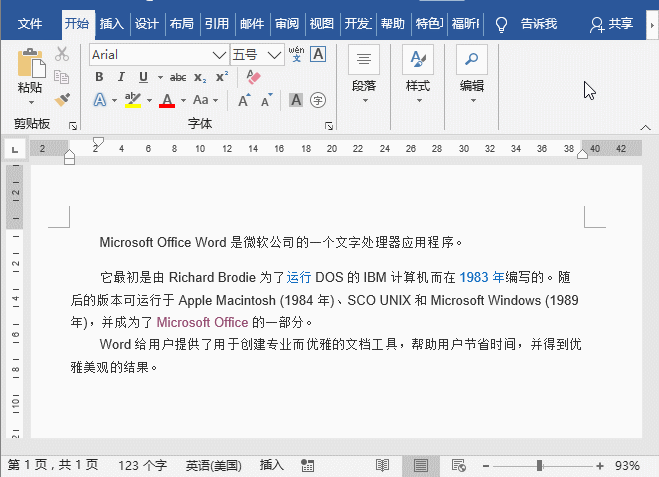Toggle Italic formatting

click(121, 77)
